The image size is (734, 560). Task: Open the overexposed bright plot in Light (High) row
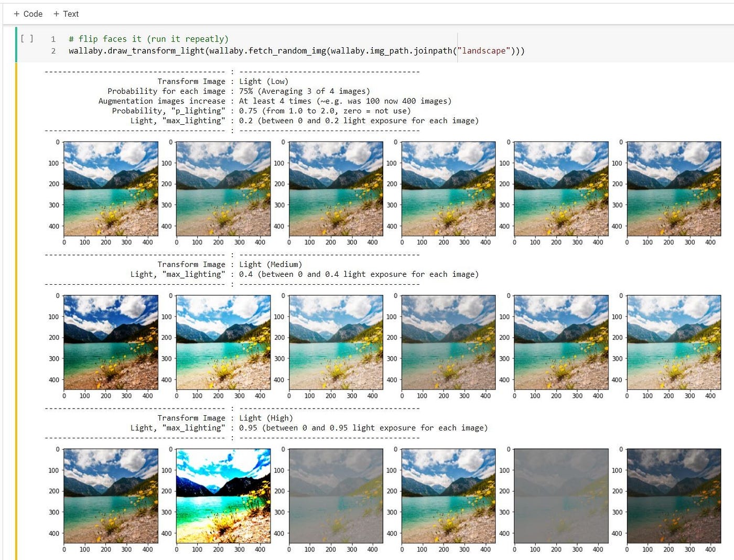tap(223, 496)
